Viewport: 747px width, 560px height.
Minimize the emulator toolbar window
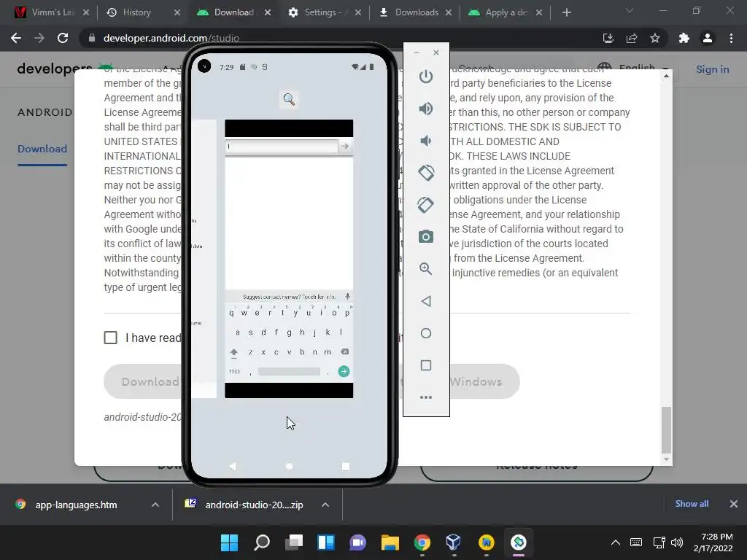417,52
